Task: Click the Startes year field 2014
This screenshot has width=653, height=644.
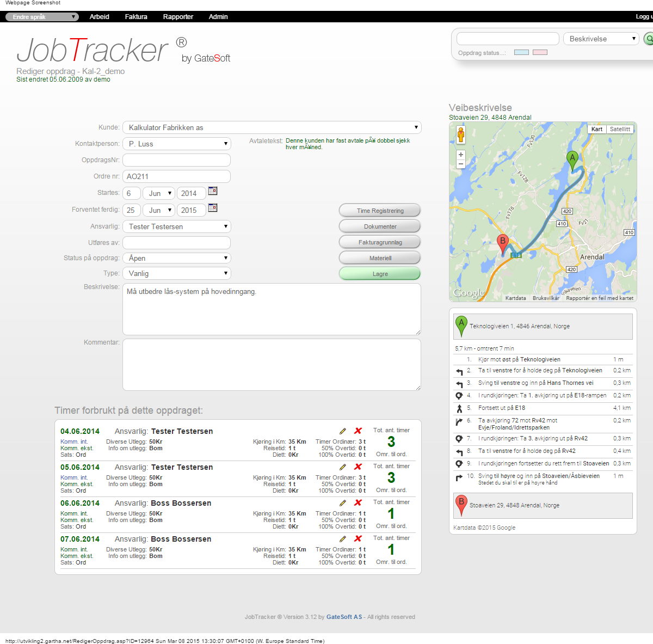Action: tap(191, 193)
